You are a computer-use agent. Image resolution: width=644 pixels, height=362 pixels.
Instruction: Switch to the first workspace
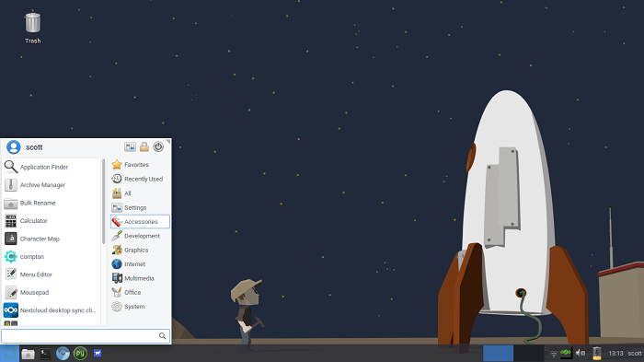499,354
